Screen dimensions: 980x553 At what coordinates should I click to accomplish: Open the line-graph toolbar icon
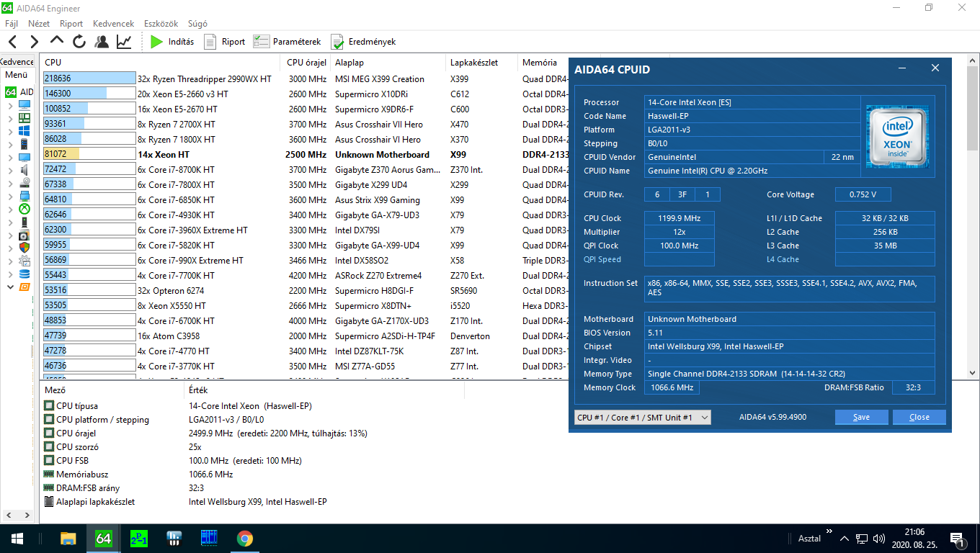tap(124, 42)
